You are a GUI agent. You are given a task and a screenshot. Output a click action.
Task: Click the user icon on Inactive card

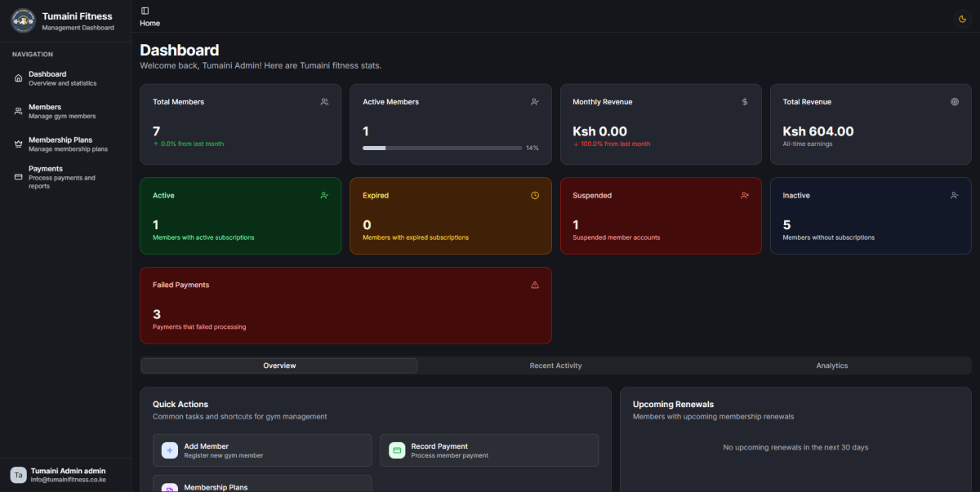(955, 196)
